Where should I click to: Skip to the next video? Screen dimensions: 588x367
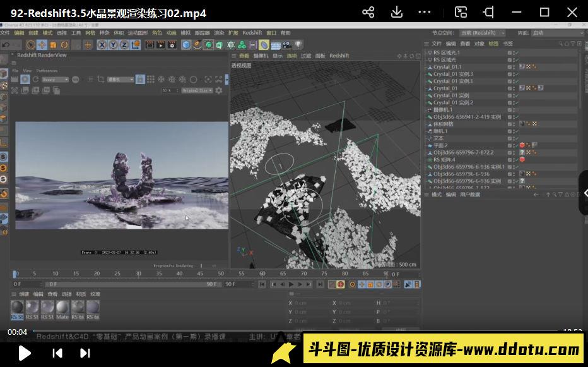(x=85, y=353)
